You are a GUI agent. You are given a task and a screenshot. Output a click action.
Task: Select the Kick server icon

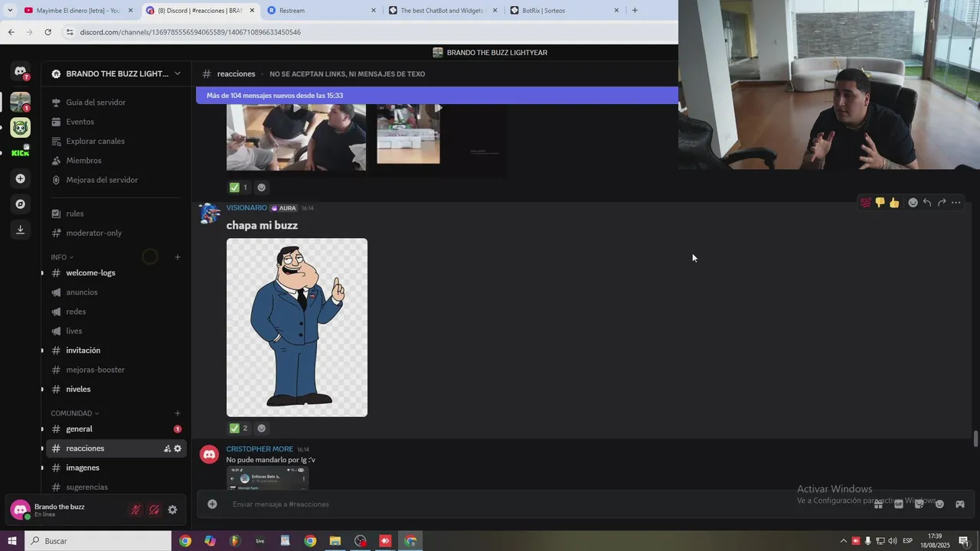pos(20,152)
